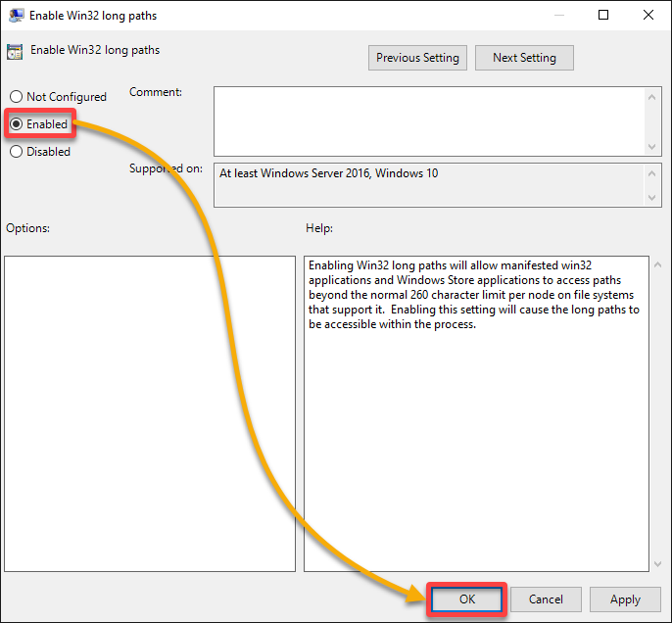672x623 pixels.
Task: Click the 'Options:' label
Action: coord(27,228)
